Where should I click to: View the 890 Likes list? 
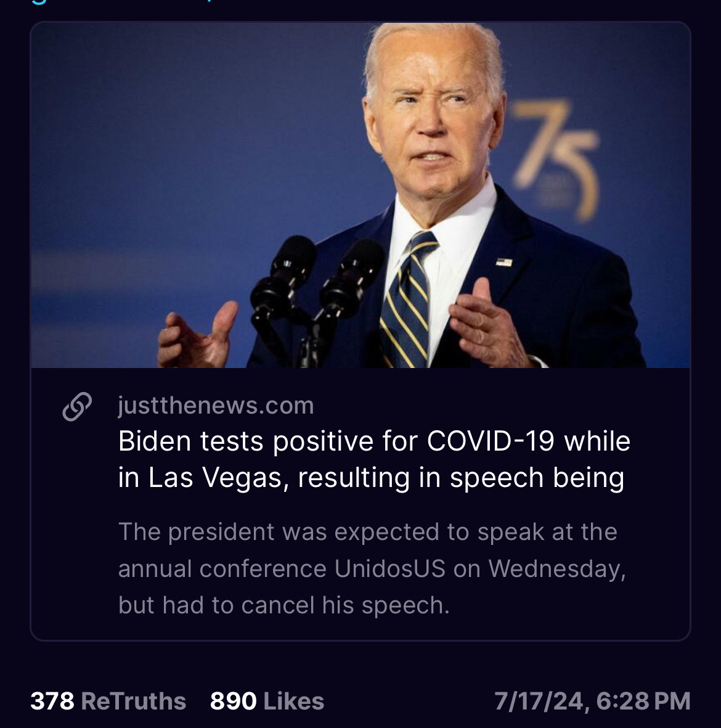click(x=267, y=701)
